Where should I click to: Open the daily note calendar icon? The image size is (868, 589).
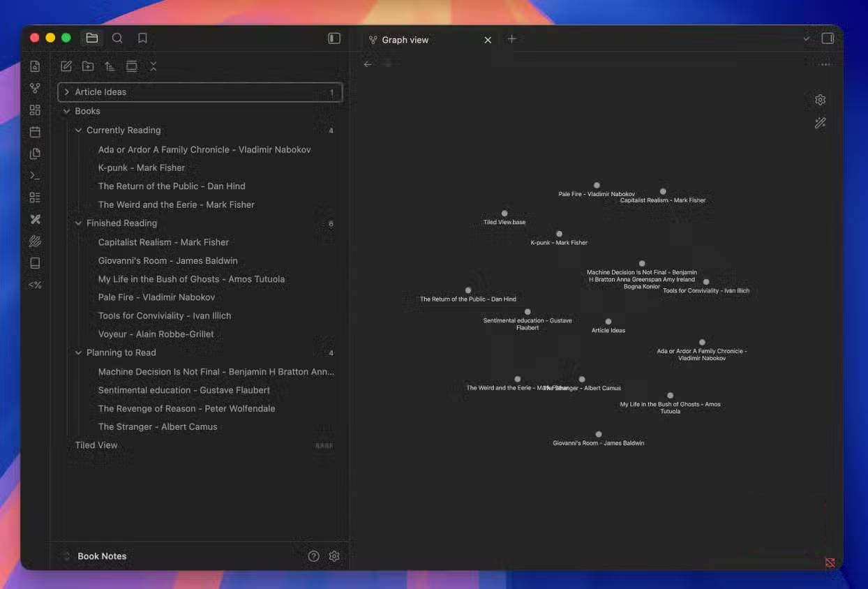(35, 132)
